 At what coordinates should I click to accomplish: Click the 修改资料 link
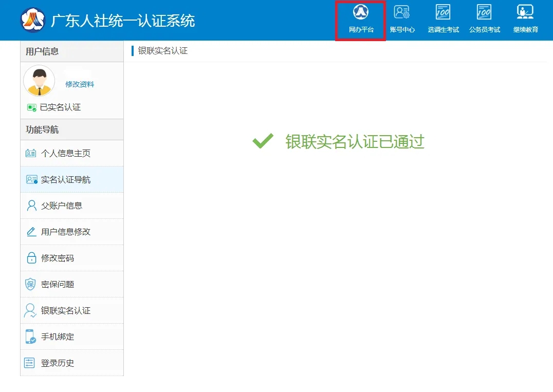pos(80,84)
